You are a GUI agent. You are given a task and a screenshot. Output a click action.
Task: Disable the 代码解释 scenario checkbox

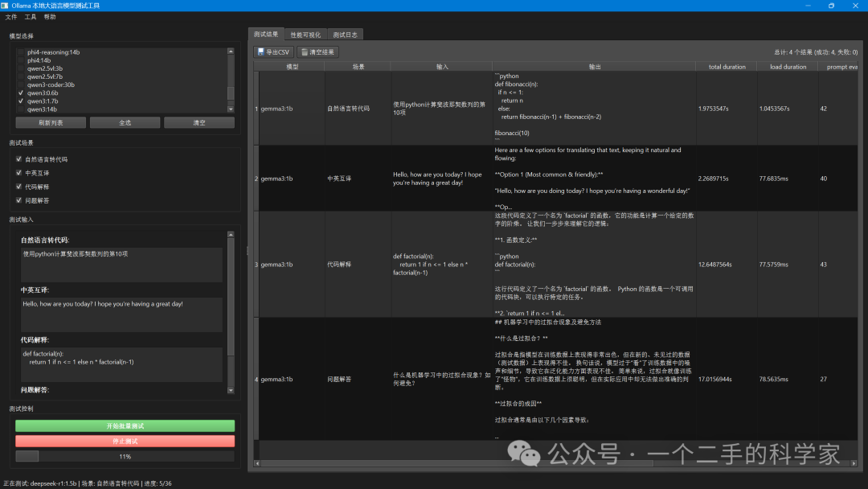pos(18,187)
